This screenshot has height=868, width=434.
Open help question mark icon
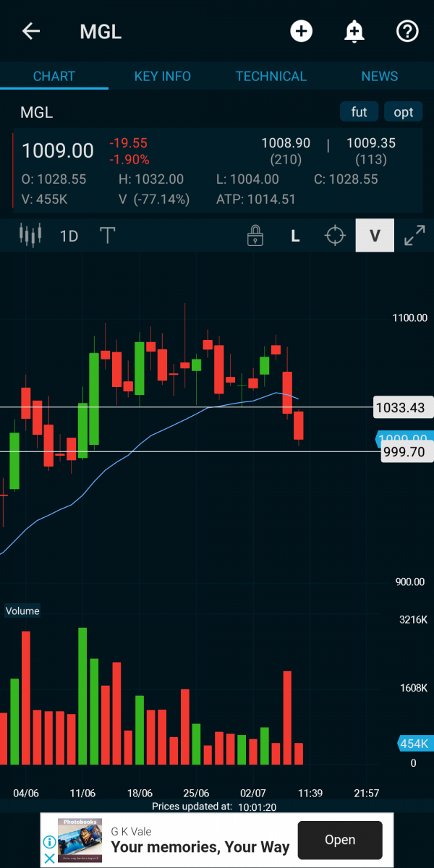tap(408, 31)
